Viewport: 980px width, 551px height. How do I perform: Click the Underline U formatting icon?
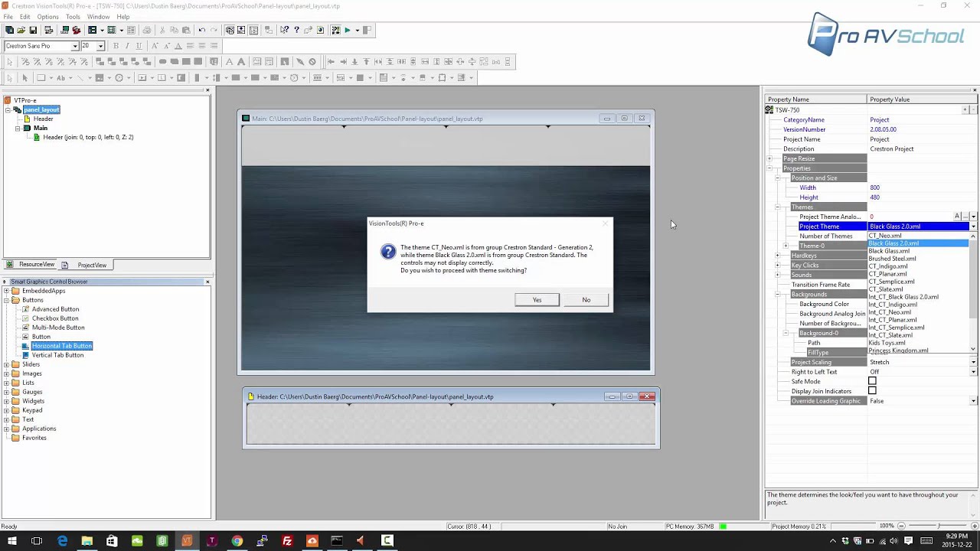[x=139, y=46]
